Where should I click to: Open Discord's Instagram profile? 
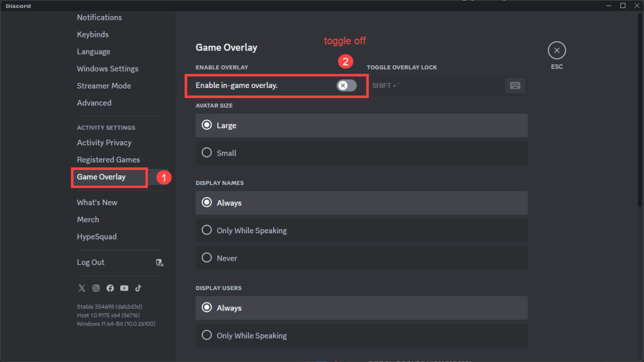click(x=96, y=288)
